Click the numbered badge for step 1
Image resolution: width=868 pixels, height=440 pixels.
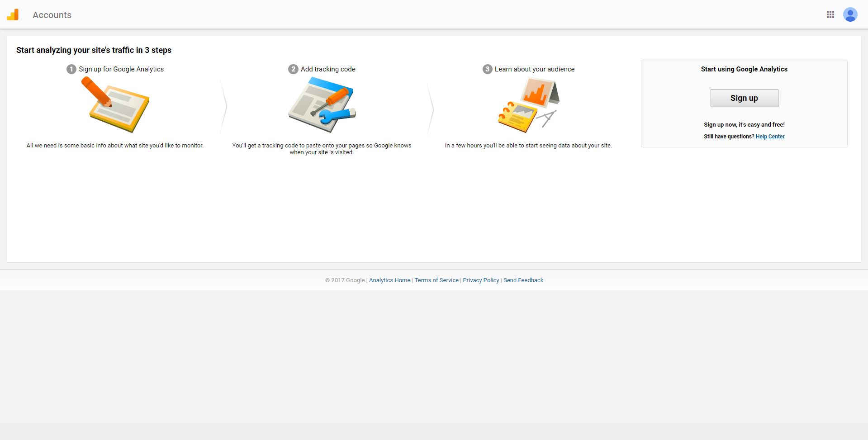[71, 69]
